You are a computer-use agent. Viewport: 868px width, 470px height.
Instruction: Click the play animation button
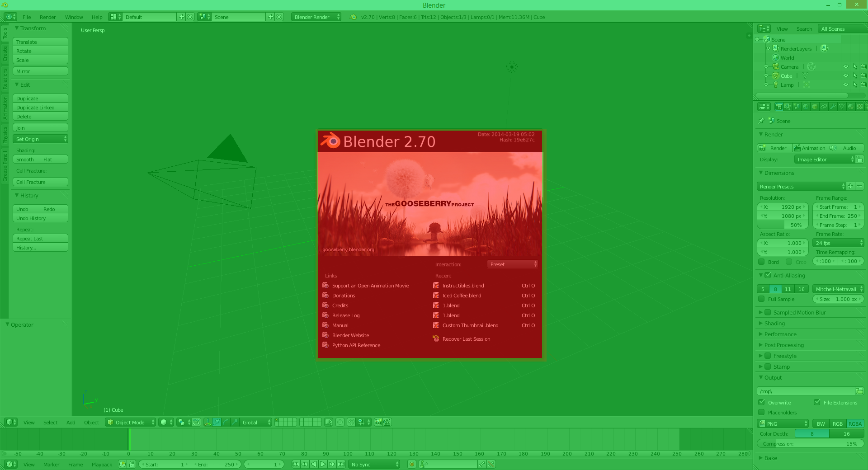point(322,464)
